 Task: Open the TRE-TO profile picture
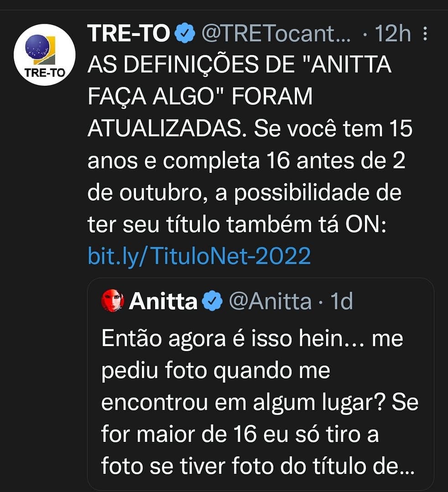click(x=44, y=55)
